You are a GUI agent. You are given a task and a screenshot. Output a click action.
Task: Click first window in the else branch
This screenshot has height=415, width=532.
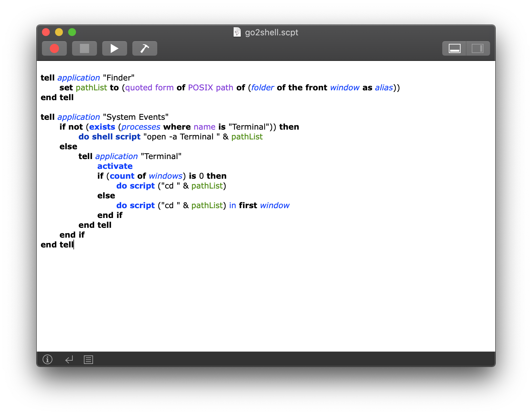point(264,205)
